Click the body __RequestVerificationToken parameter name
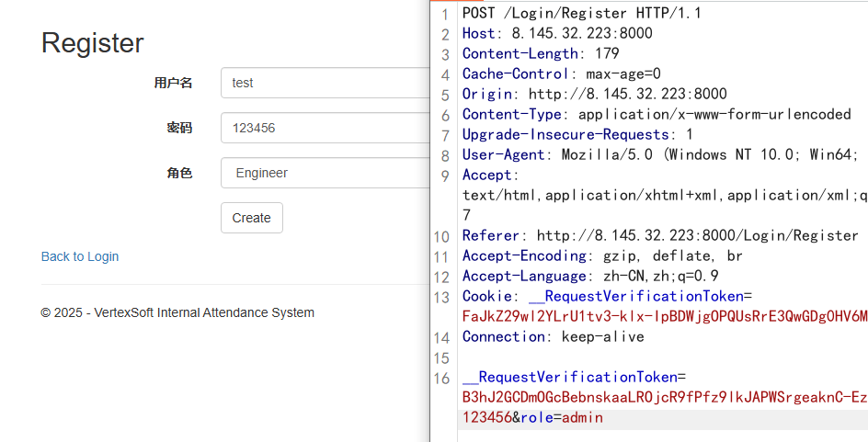The height and width of the screenshot is (442, 868). tap(570, 378)
